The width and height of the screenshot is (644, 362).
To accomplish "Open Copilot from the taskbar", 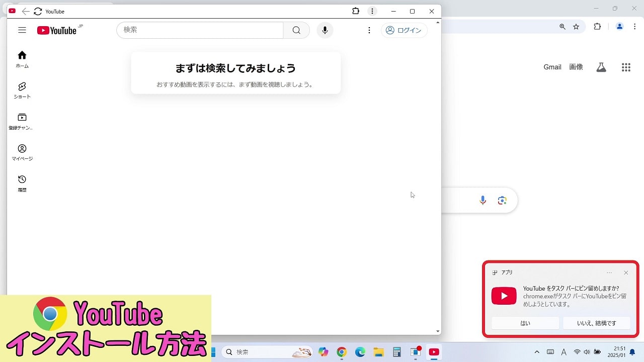I will click(324, 352).
